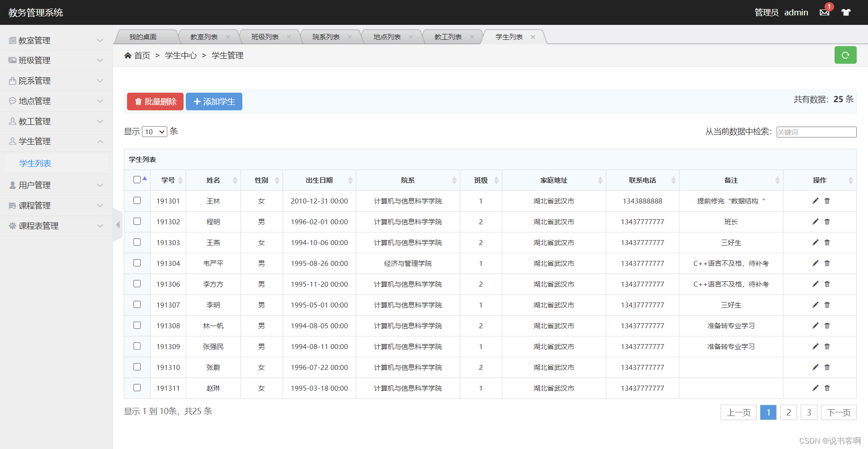Image resolution: width=868 pixels, height=449 pixels.
Task: Go to page 2
Action: [x=788, y=412]
